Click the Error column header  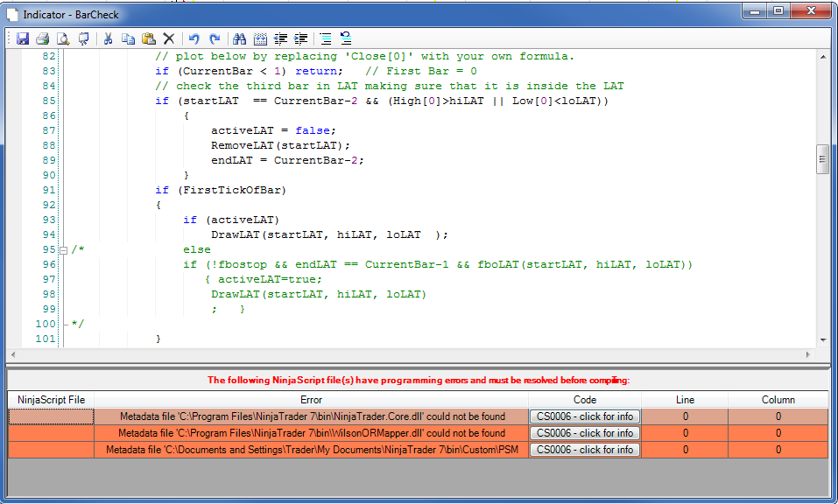coord(311,400)
